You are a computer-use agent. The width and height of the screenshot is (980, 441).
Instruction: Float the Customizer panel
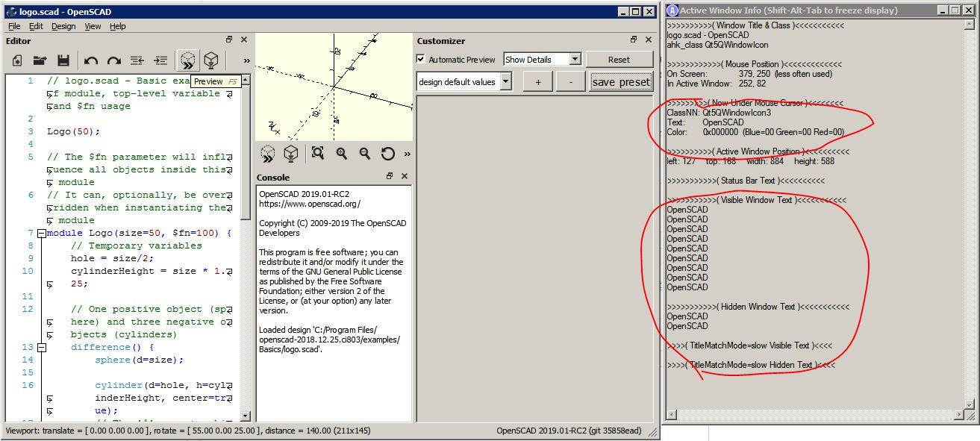tap(634, 40)
